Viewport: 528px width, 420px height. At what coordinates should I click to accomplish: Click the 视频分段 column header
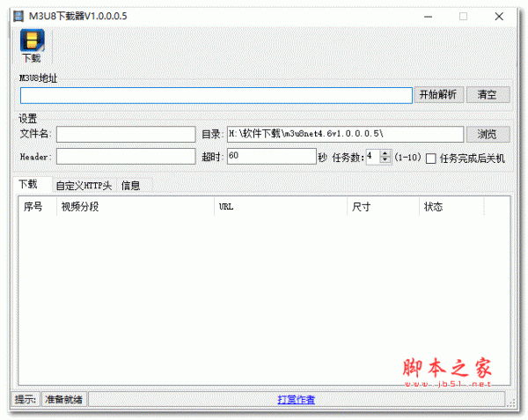click(x=135, y=206)
